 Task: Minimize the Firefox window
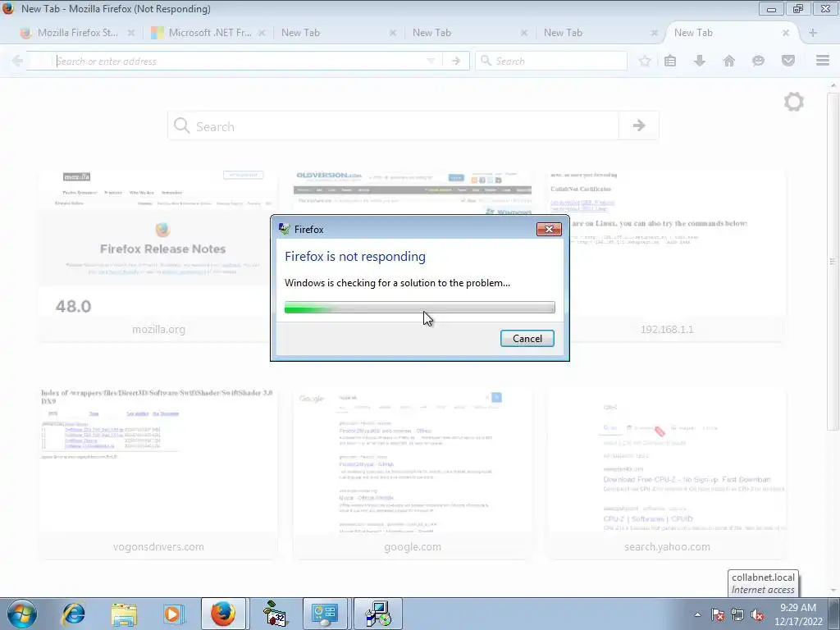771,8
